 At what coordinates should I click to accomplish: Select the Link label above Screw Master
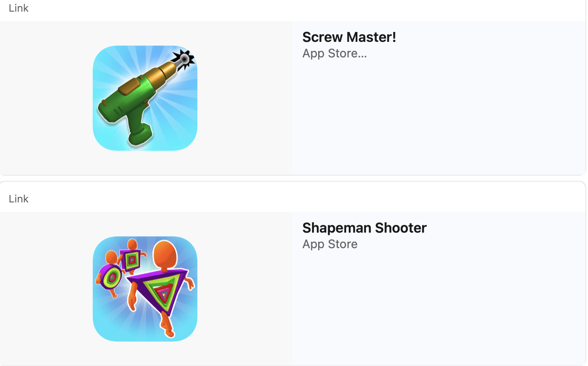(19, 8)
